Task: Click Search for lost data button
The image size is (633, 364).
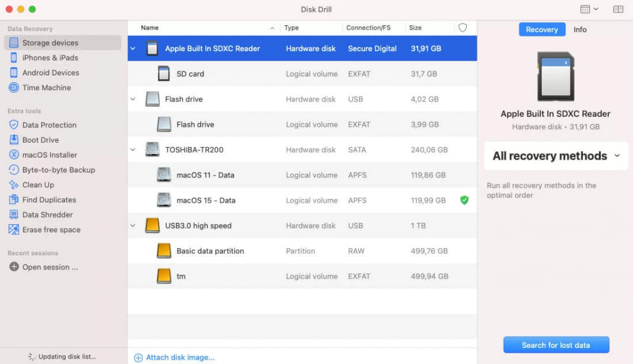Action: [556, 345]
